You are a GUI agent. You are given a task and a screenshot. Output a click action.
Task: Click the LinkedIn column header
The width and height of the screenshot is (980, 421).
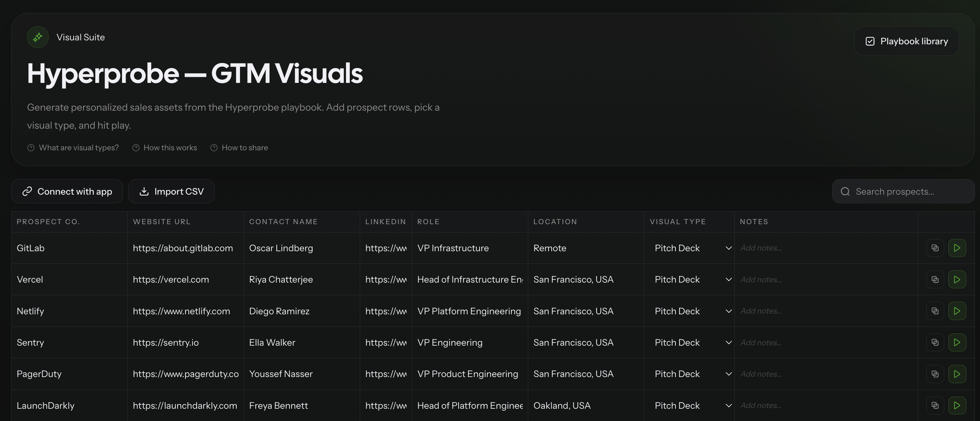point(385,222)
